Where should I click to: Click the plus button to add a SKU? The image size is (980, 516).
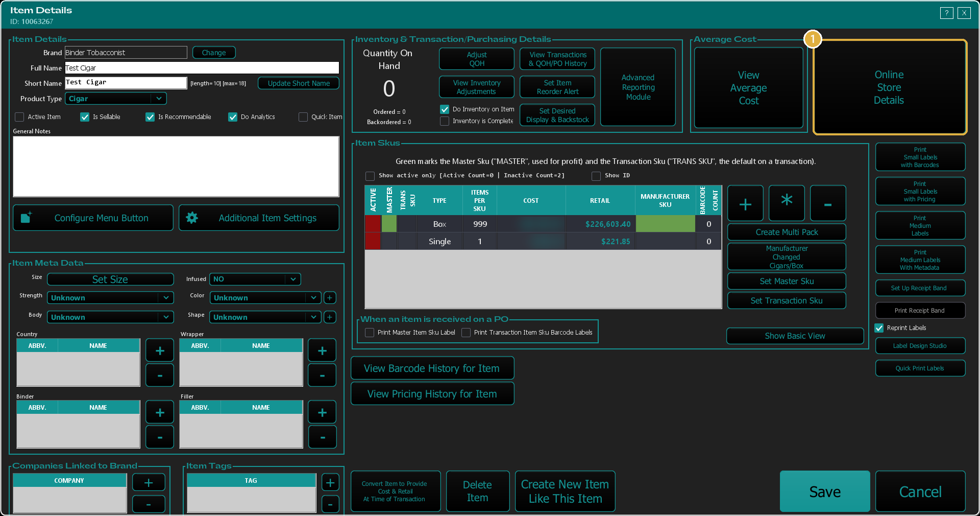coord(745,203)
